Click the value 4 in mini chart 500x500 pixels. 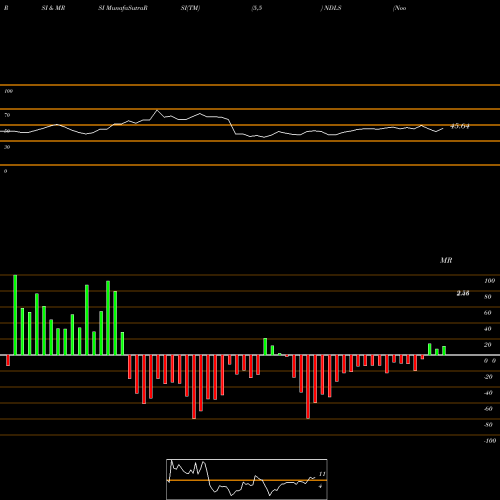click(320, 486)
